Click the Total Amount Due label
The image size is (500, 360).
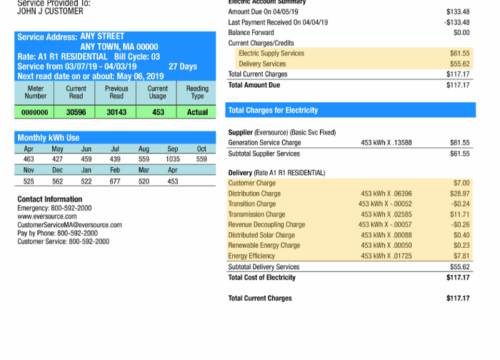click(x=254, y=85)
